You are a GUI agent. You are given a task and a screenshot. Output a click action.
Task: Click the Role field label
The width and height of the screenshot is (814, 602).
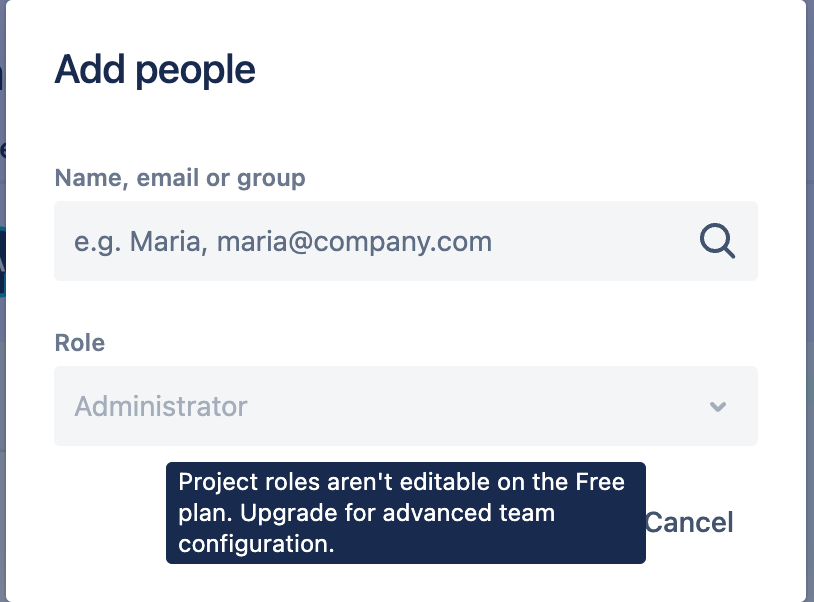click(79, 342)
